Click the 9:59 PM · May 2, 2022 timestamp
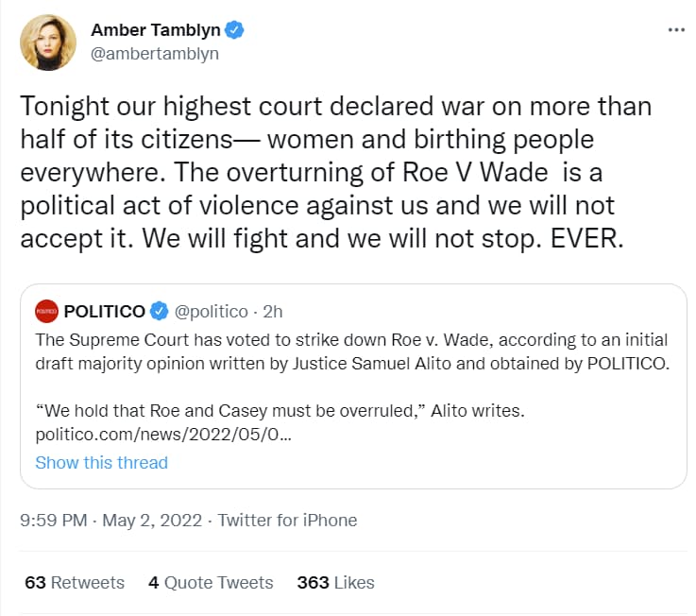This screenshot has height=616, width=696. [x=110, y=520]
